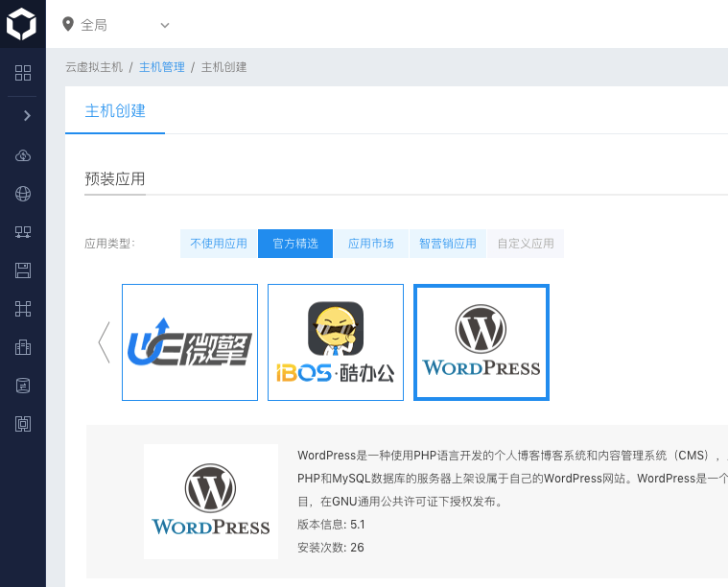Image resolution: width=728 pixels, height=587 pixels.
Task: Select the 微擎 application card
Action: click(190, 342)
